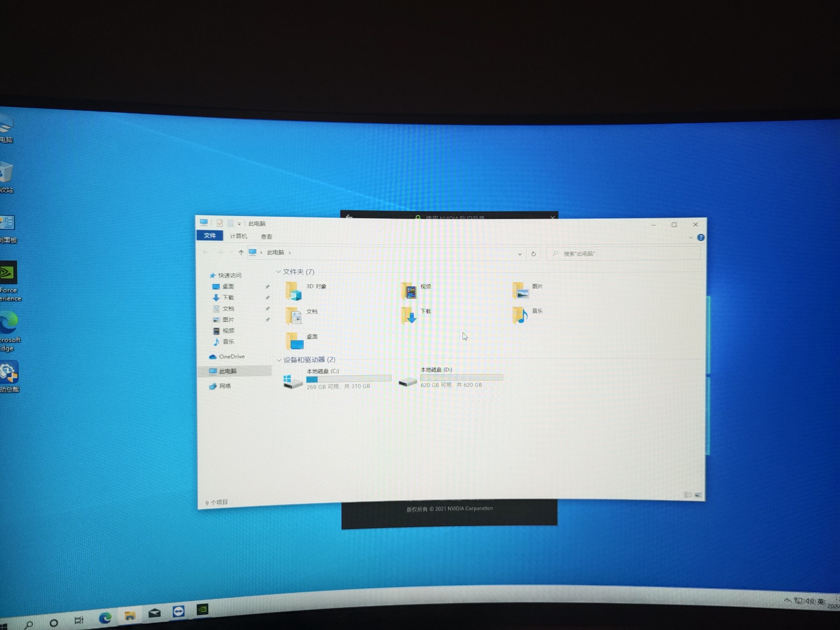This screenshot has height=630, width=840.
Task: Switch to the 查看 ribbon tab
Action: point(266,237)
